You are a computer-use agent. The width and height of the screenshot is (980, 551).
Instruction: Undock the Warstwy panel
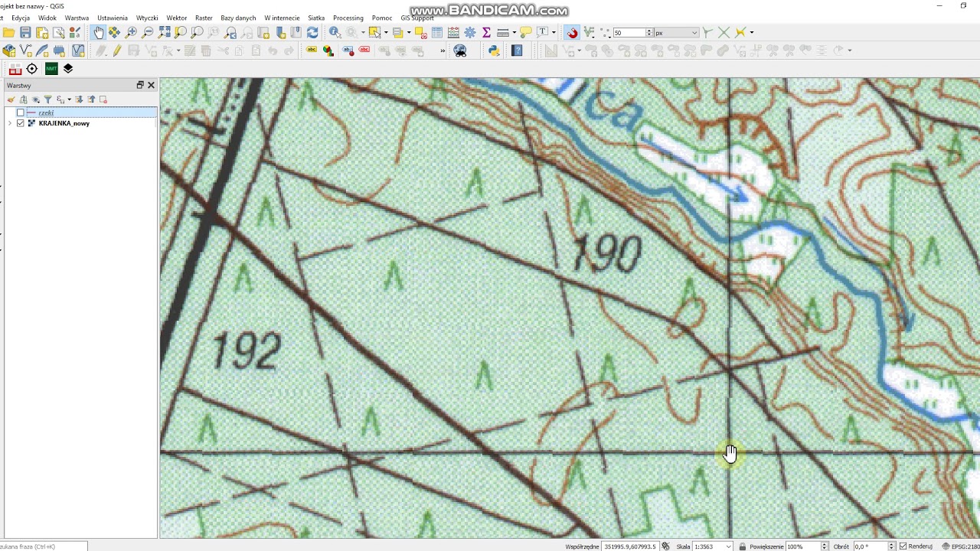pos(140,85)
